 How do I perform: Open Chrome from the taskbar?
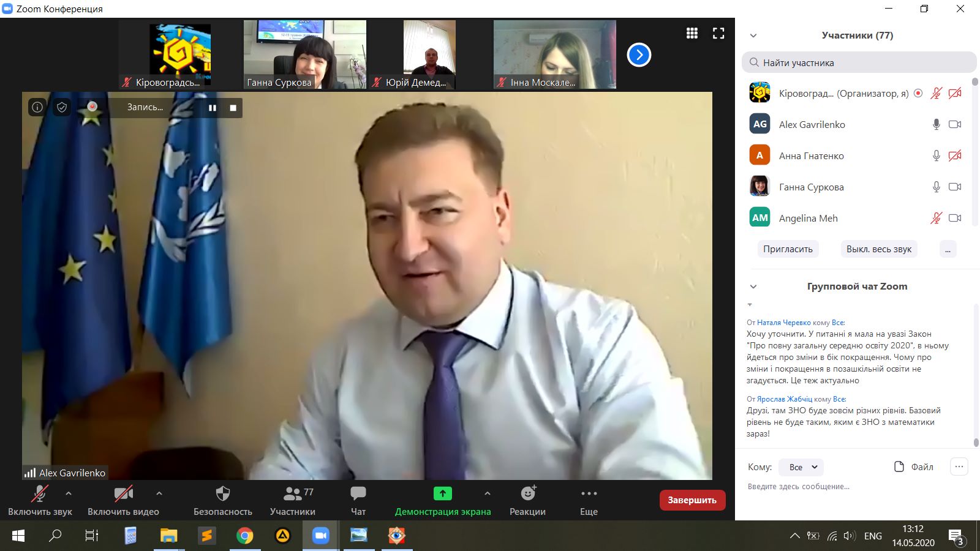[244, 536]
